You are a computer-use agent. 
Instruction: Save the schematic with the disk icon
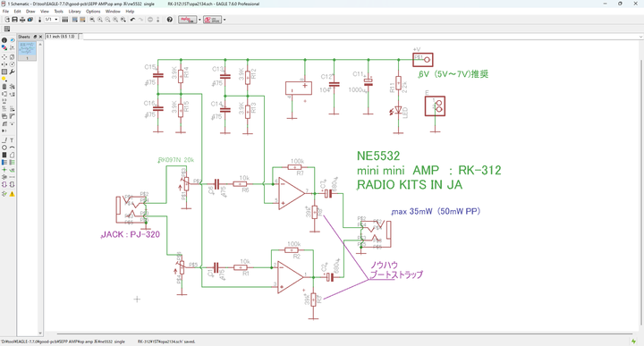15,20
